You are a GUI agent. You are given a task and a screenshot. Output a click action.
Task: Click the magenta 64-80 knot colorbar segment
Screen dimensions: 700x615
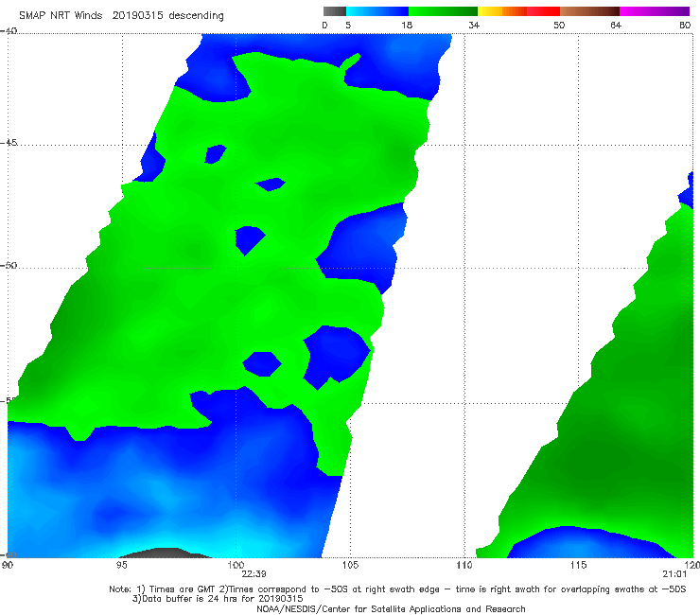[x=655, y=11]
